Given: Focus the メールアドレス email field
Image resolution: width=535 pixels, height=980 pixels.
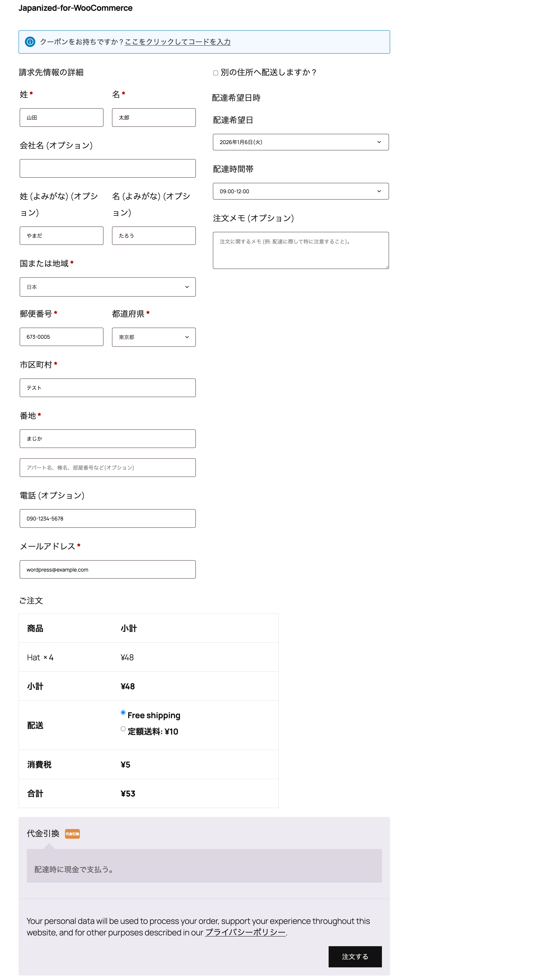Looking at the screenshot, I should pyautogui.click(x=108, y=569).
